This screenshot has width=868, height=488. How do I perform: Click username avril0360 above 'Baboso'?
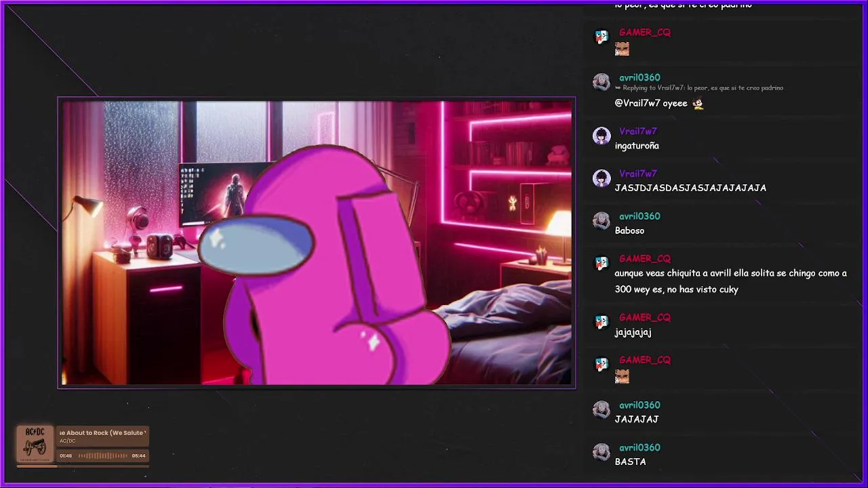639,216
